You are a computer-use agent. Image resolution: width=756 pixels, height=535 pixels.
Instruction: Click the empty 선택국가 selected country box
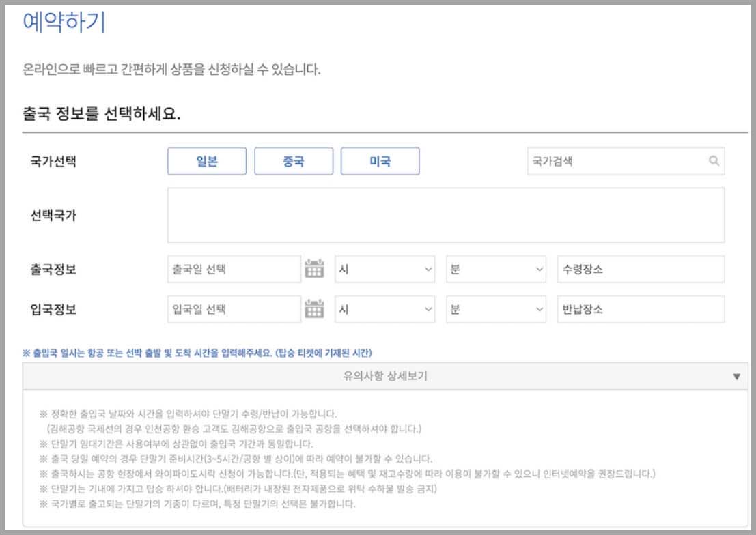[444, 214]
